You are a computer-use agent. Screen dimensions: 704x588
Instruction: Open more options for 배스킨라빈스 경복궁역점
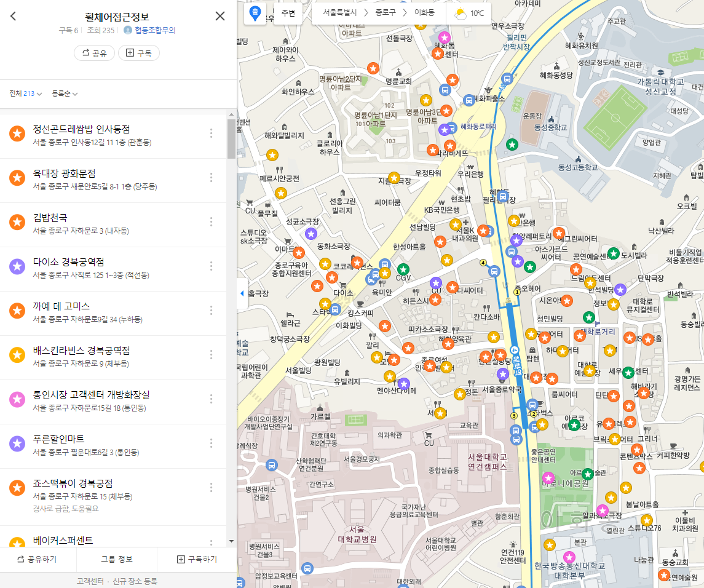coord(211,354)
